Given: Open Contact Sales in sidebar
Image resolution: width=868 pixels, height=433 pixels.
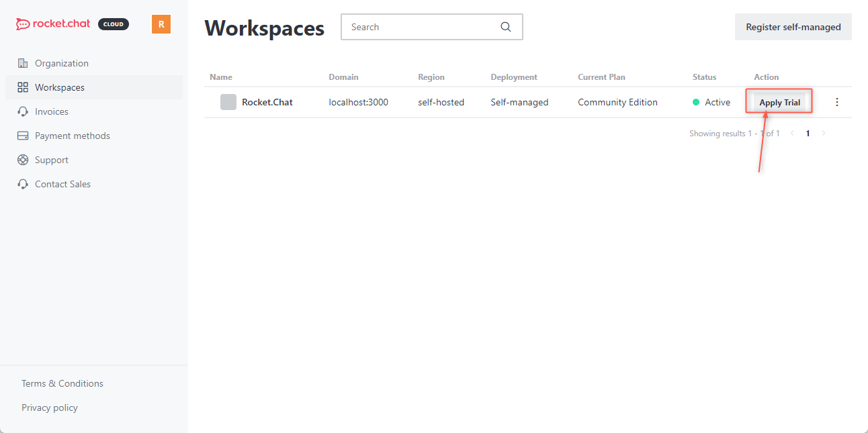Looking at the screenshot, I should coord(94,184).
